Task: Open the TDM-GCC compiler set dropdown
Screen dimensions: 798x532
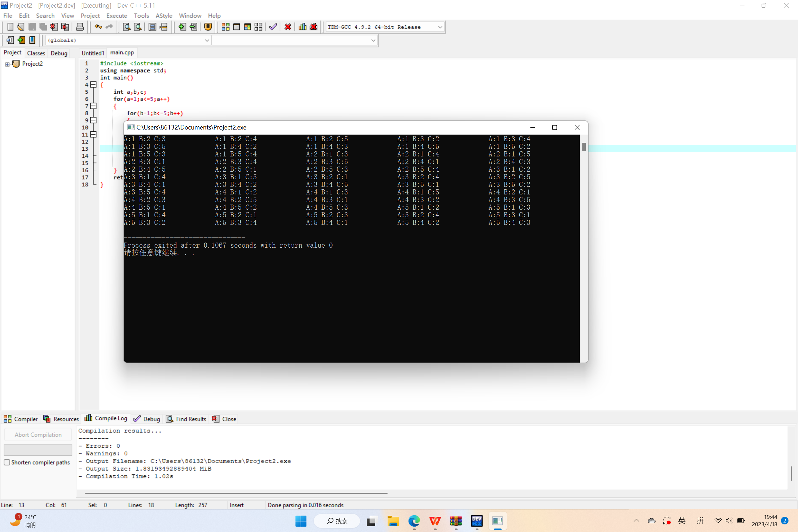Action: [440, 27]
